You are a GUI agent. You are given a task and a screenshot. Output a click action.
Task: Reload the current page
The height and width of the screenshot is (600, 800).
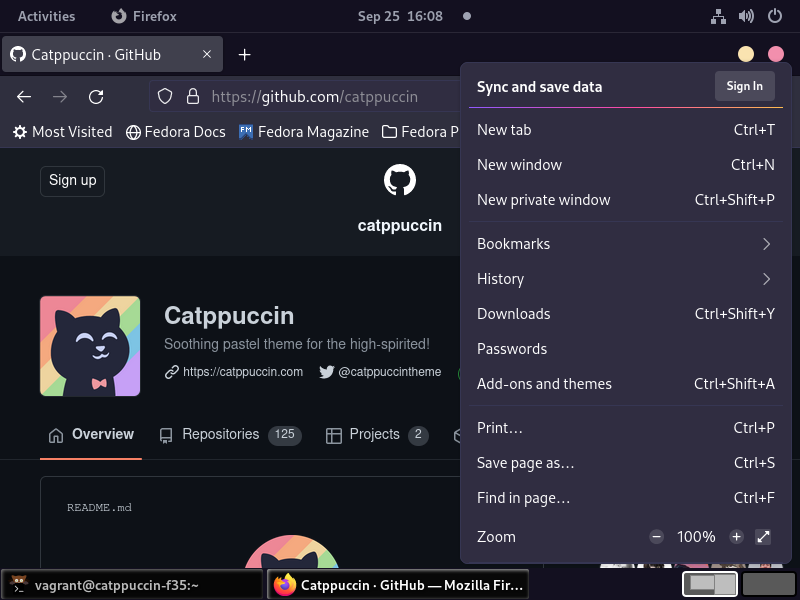(96, 96)
